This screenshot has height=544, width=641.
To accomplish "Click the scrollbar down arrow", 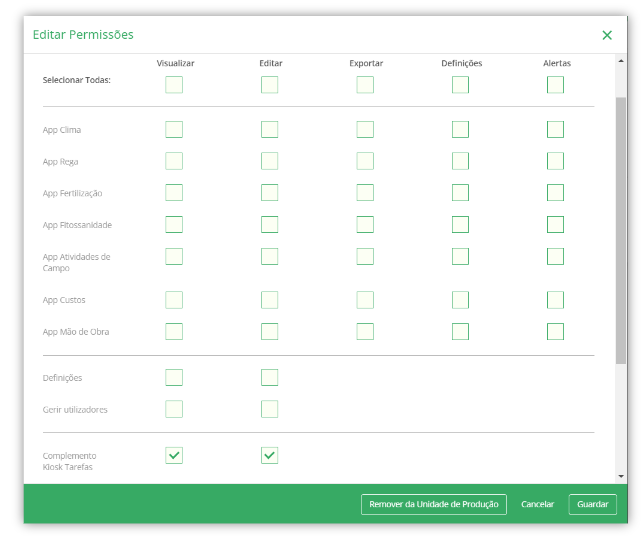I will pos(621,477).
